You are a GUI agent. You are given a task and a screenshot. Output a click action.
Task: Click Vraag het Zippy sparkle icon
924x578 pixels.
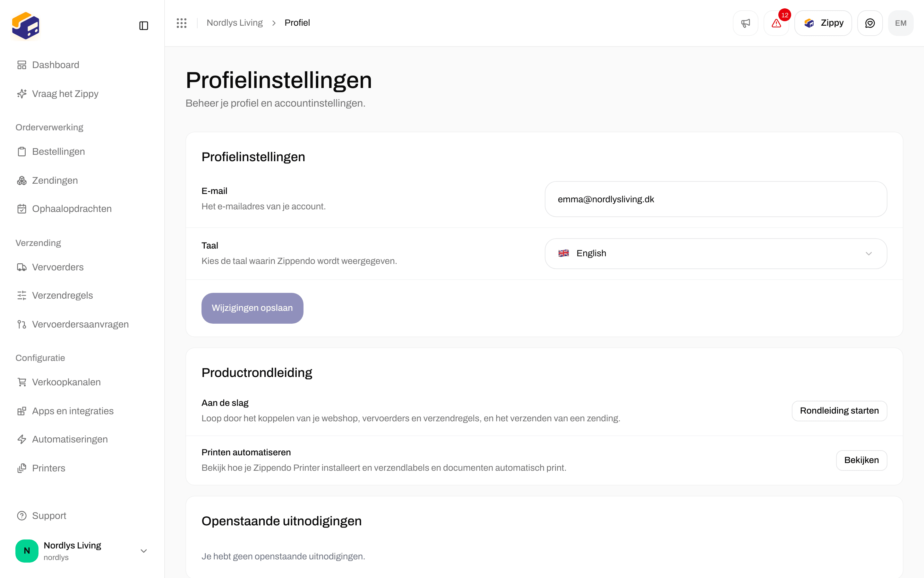[x=22, y=94]
